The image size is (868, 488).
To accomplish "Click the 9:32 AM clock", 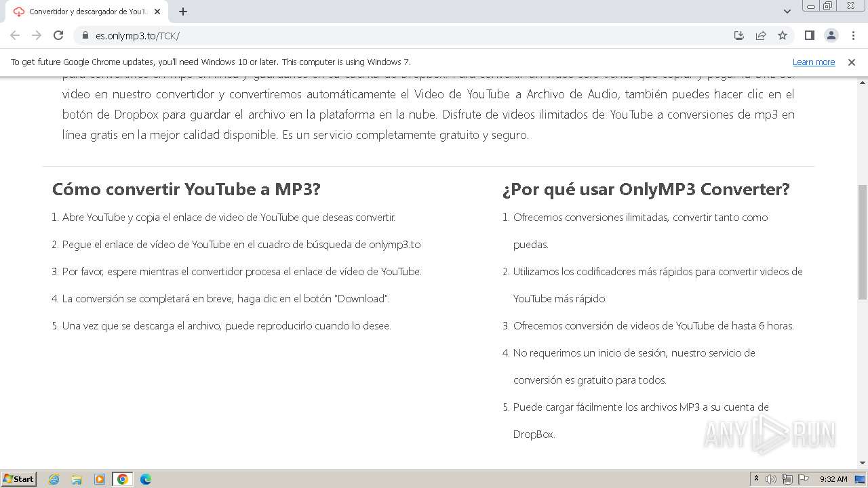I will point(833,479).
